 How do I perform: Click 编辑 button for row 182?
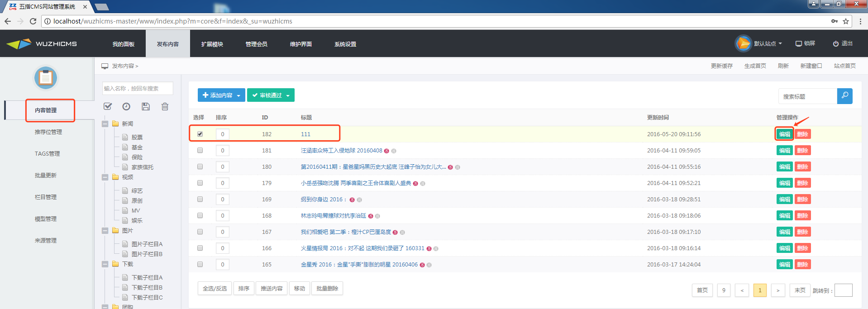click(784, 134)
